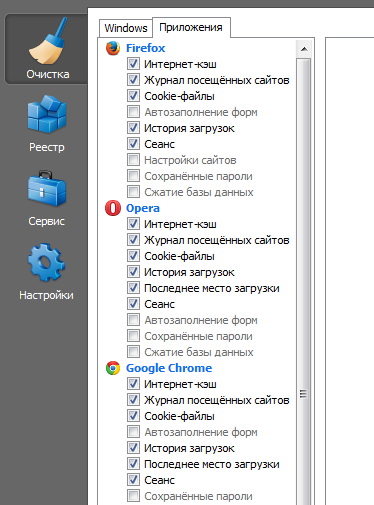Image resolution: width=374 pixels, height=505 pixels.
Task: Enable Chrome Автозаполнение форм checkbox
Action: [x=133, y=432]
